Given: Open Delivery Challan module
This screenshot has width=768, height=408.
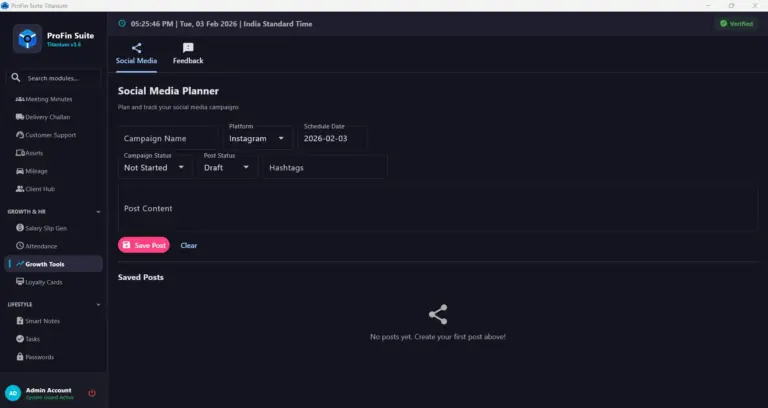Looking at the screenshot, I should 50,117.
